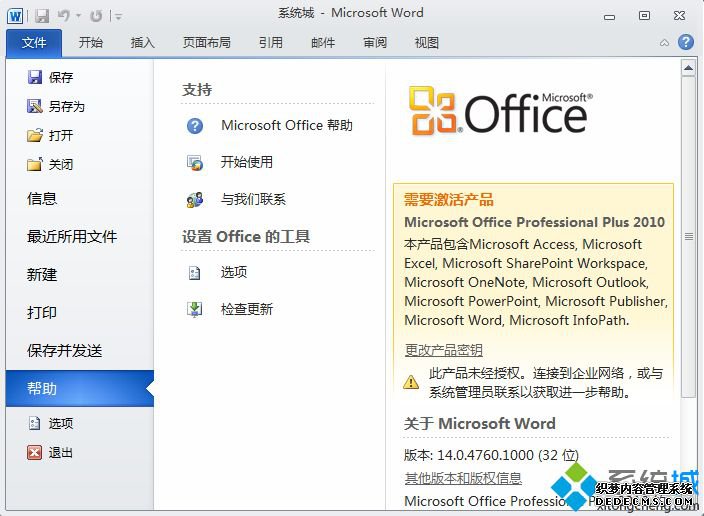Click the 版本: 14.0.4760.1000 text

492,455
